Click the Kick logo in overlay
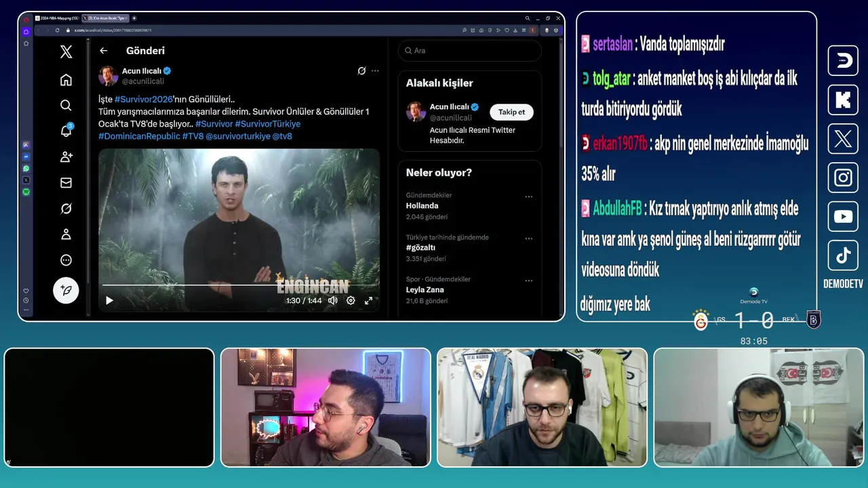The width and height of the screenshot is (868, 488). [843, 100]
